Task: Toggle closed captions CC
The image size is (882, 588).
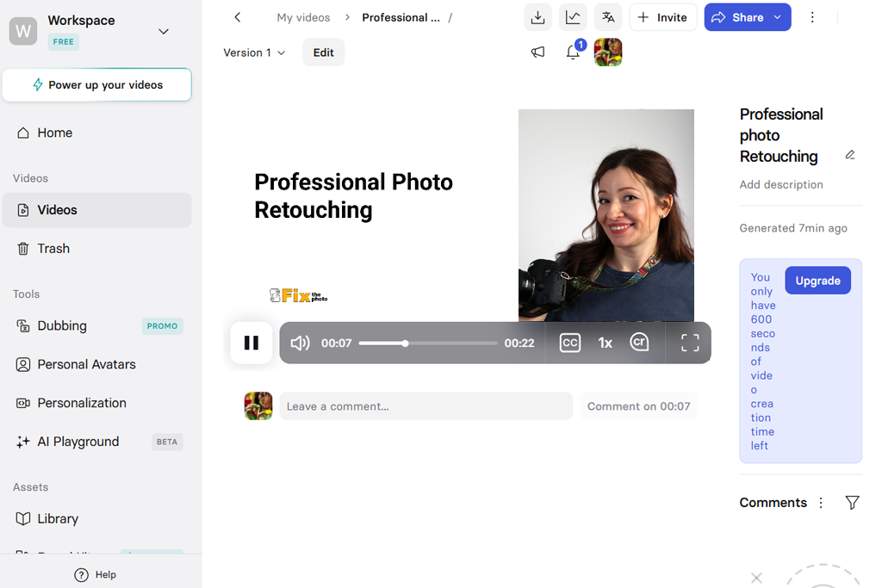Action: coord(570,343)
